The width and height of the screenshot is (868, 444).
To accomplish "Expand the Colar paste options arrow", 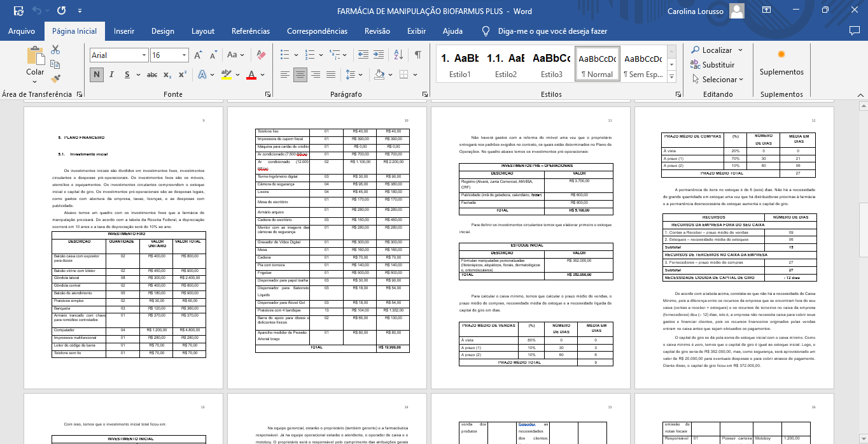I will [35, 80].
